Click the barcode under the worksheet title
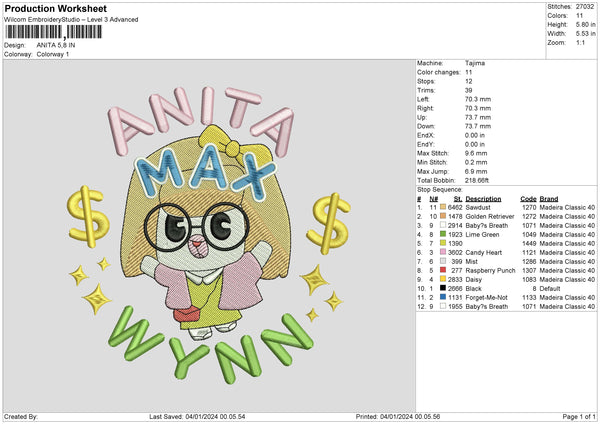 (54, 32)
